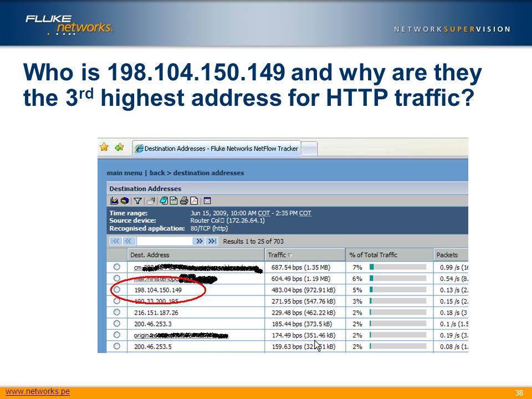The height and width of the screenshot is (399, 532).
Task: Click the yellow Favorites star icon
Action: 104,147
